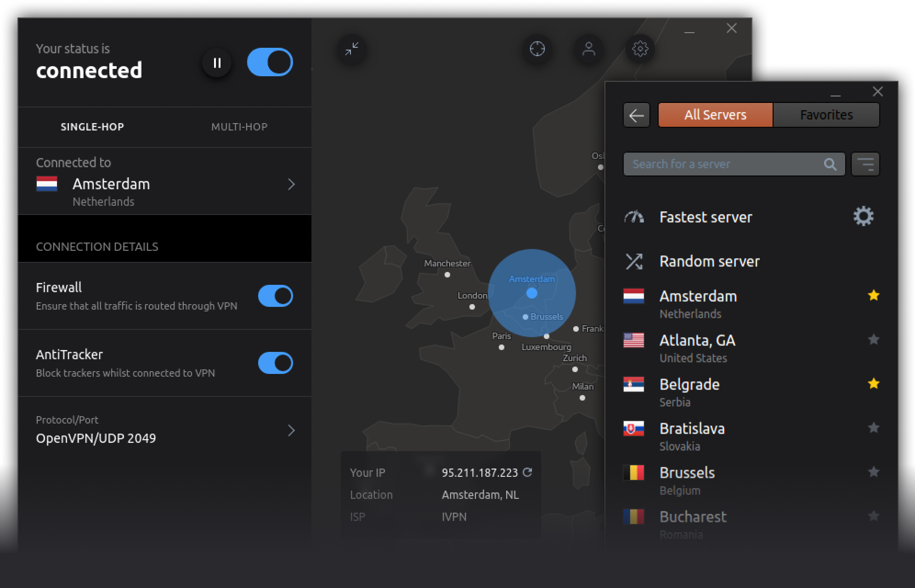Click the IVPN ISP value

tap(454, 517)
